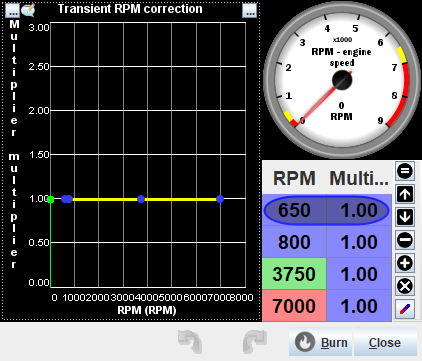This screenshot has width=422, height=361.
Task: Select multiplier cell in 7000 row
Action: tap(359, 306)
